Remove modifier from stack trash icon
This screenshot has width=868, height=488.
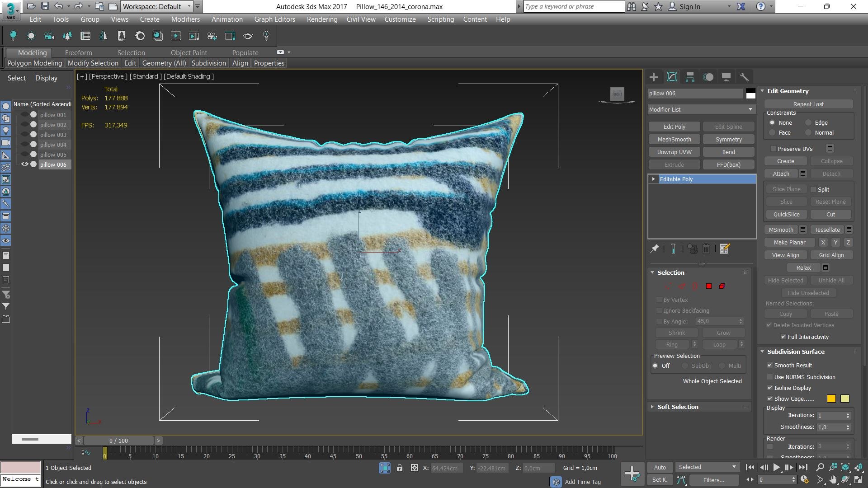click(706, 249)
